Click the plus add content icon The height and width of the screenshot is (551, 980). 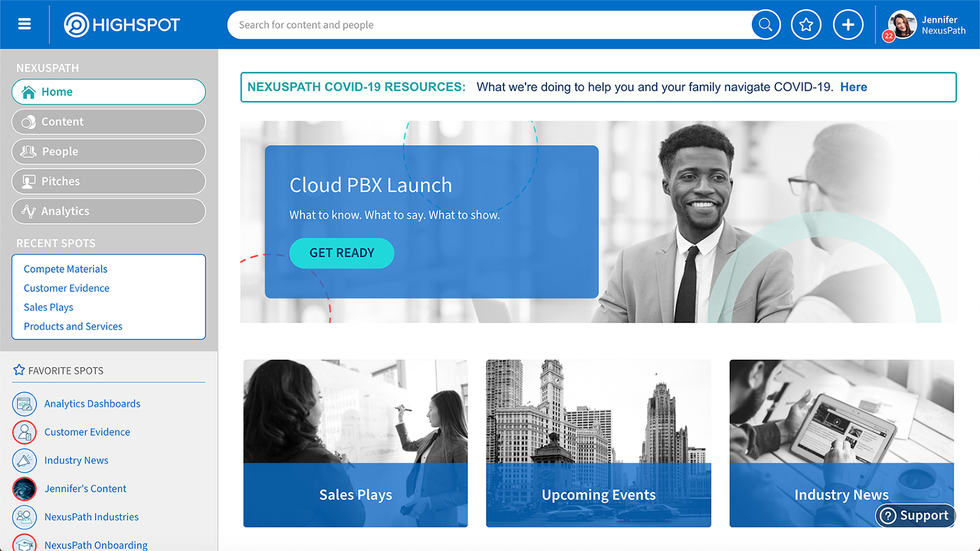click(x=848, y=25)
